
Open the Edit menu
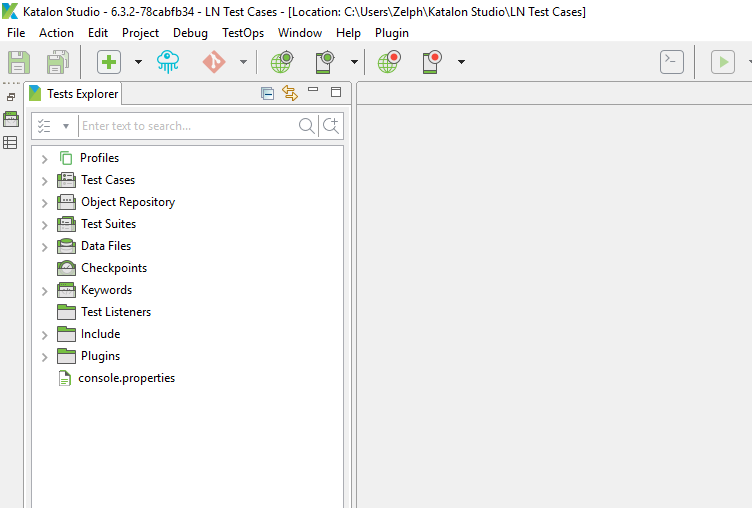(x=98, y=33)
